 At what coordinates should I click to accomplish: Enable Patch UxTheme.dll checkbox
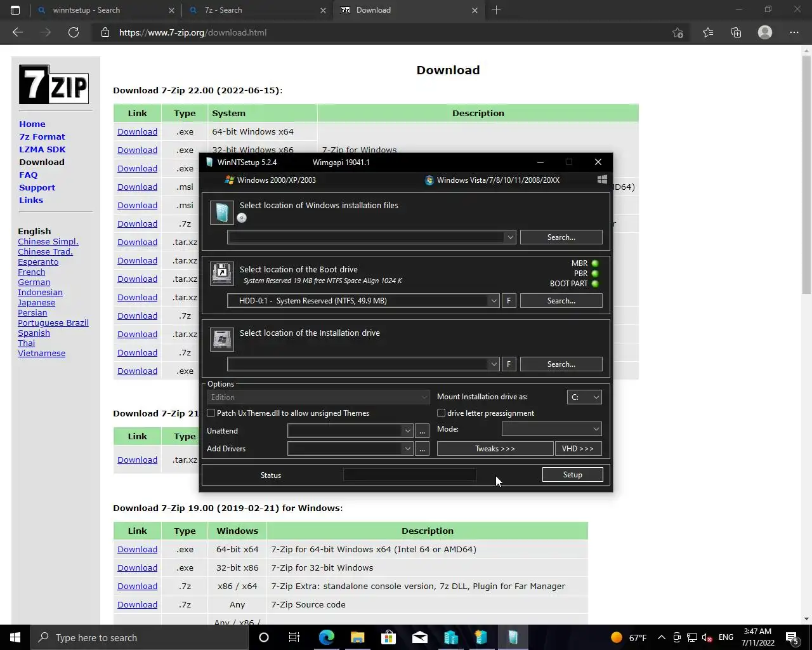pyautogui.click(x=211, y=413)
